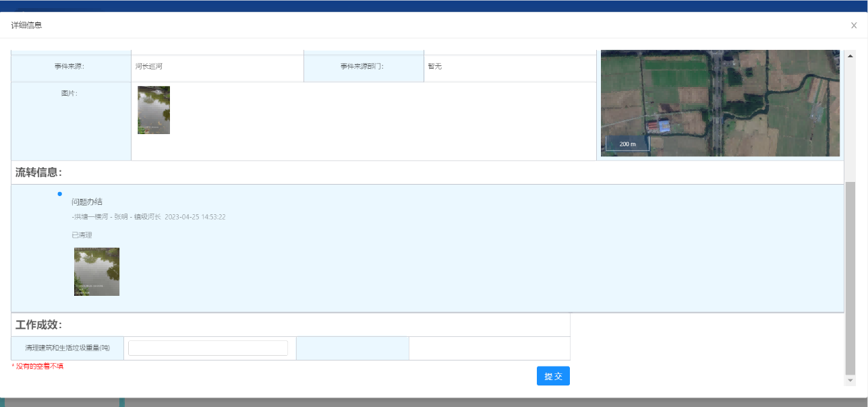Screen dimensions: 868x407
Task: Click the 流转信息 section heading
Action: 39,173
